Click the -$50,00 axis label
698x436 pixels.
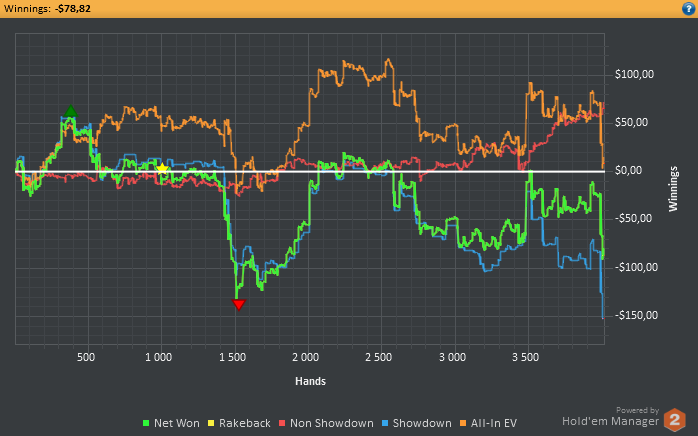click(633, 219)
